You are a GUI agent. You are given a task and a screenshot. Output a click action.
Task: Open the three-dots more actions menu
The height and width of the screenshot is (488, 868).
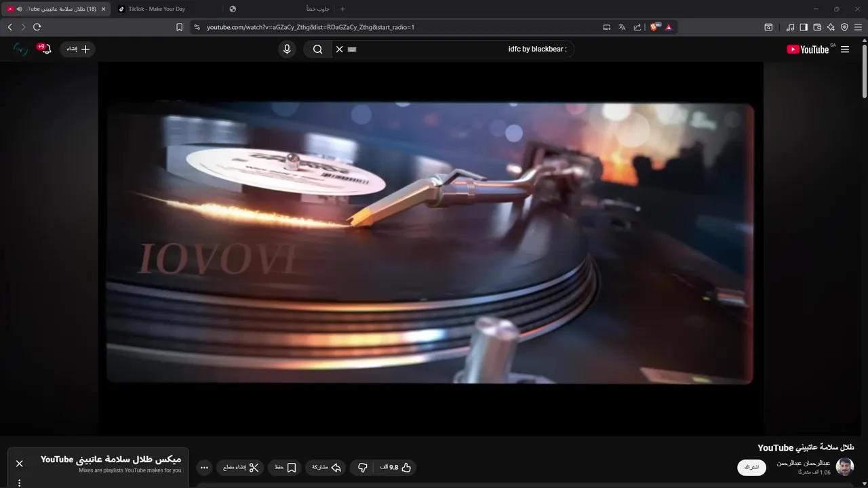point(204,468)
